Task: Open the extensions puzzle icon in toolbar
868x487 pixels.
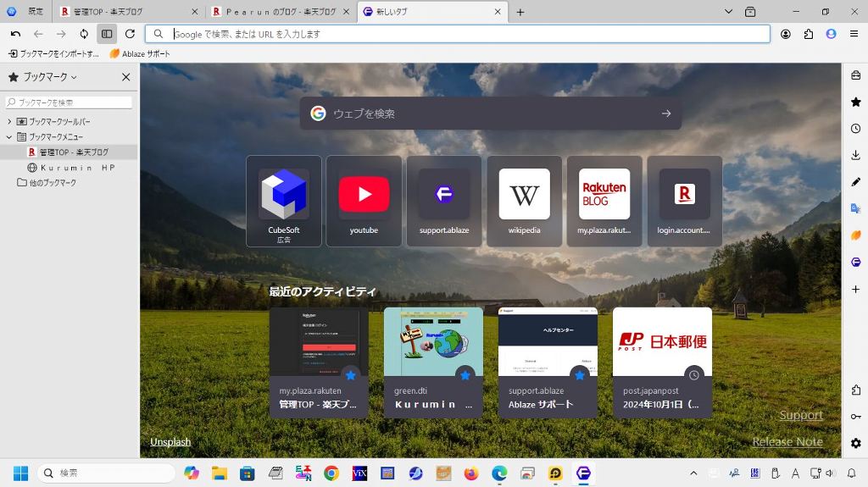Action: pos(808,34)
